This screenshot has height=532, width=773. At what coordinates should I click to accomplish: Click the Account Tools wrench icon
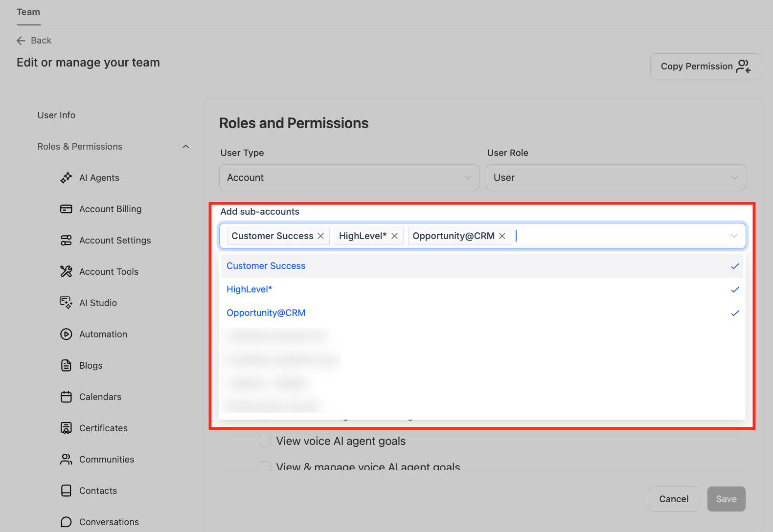pos(66,272)
